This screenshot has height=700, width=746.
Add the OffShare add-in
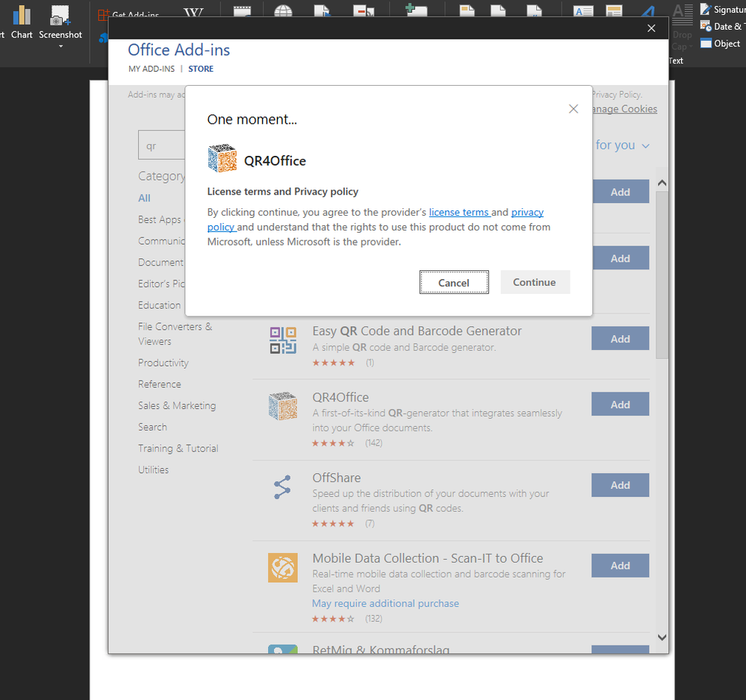[621, 485]
